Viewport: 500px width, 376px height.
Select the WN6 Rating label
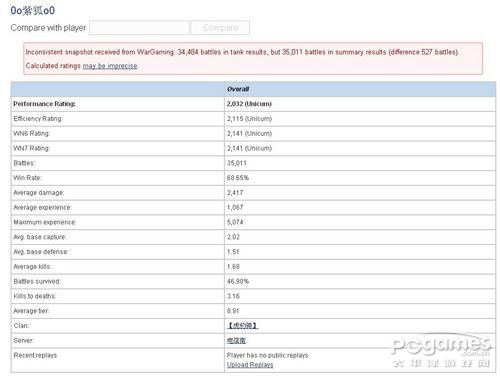(x=32, y=133)
